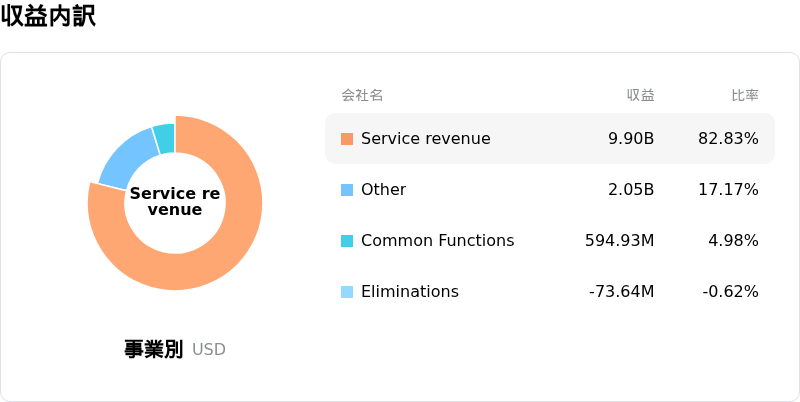Image resolution: width=800 pixels, height=402 pixels.
Task: Click the orange Service revenue legend swatch
Action: click(347, 139)
